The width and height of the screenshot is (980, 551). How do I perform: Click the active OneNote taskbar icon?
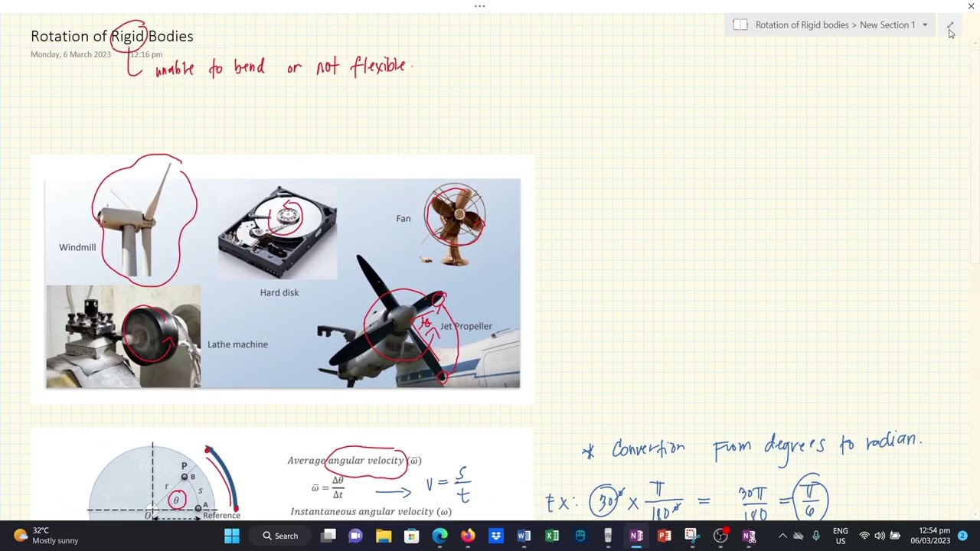(x=636, y=536)
